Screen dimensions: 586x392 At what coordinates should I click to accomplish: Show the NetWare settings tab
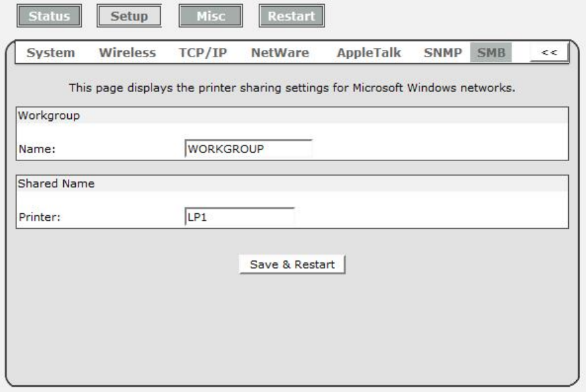[x=280, y=53]
